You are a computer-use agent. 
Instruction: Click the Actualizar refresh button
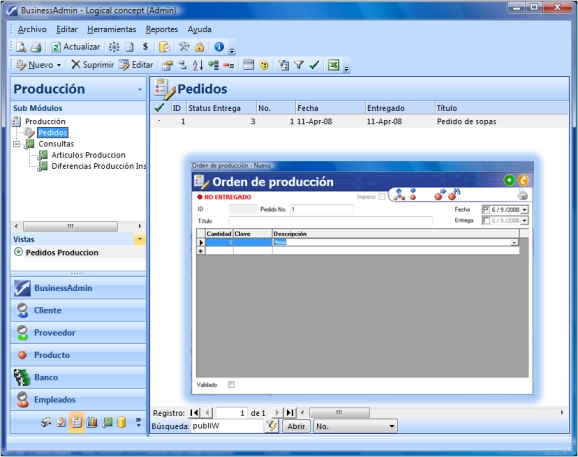tap(76, 47)
